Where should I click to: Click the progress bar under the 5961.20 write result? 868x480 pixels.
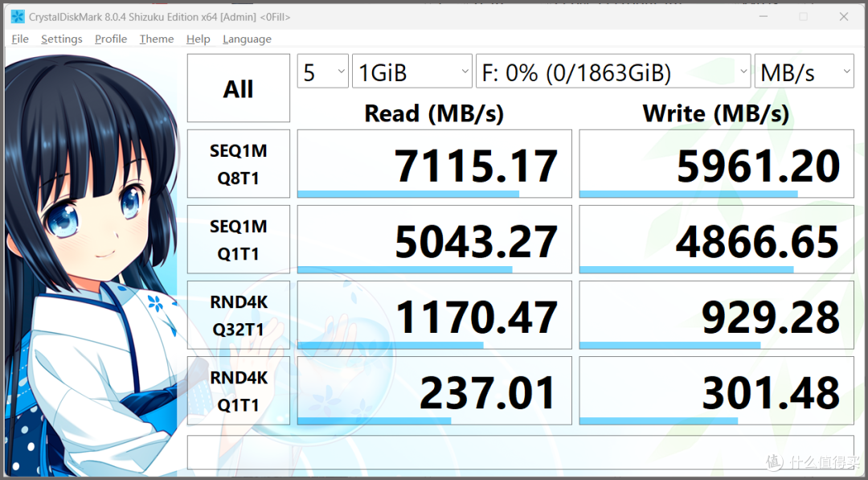point(690,193)
